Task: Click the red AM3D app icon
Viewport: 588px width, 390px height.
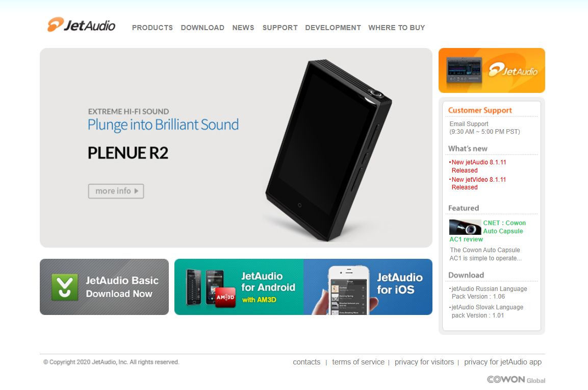Action: [x=225, y=297]
